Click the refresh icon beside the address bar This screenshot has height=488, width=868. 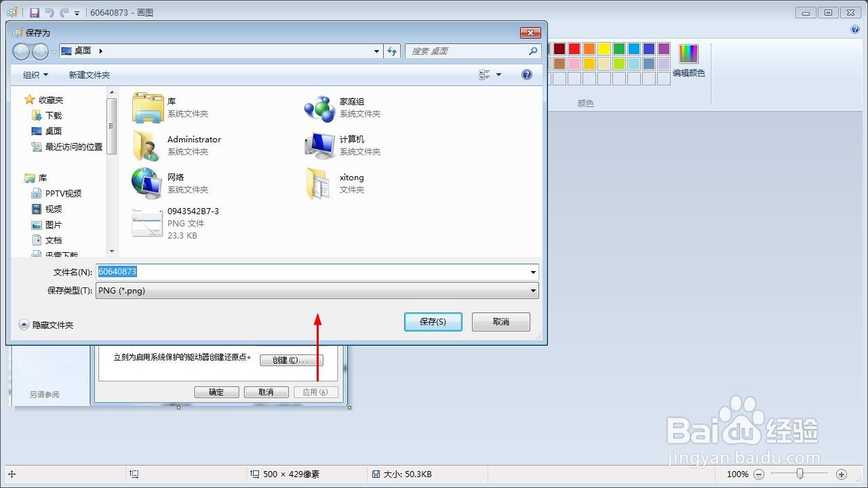pos(392,51)
